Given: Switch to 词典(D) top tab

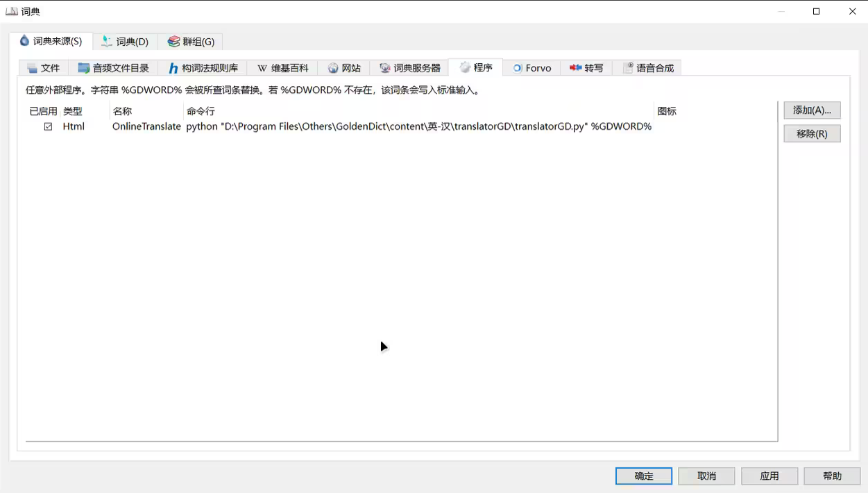Looking at the screenshot, I should point(126,42).
